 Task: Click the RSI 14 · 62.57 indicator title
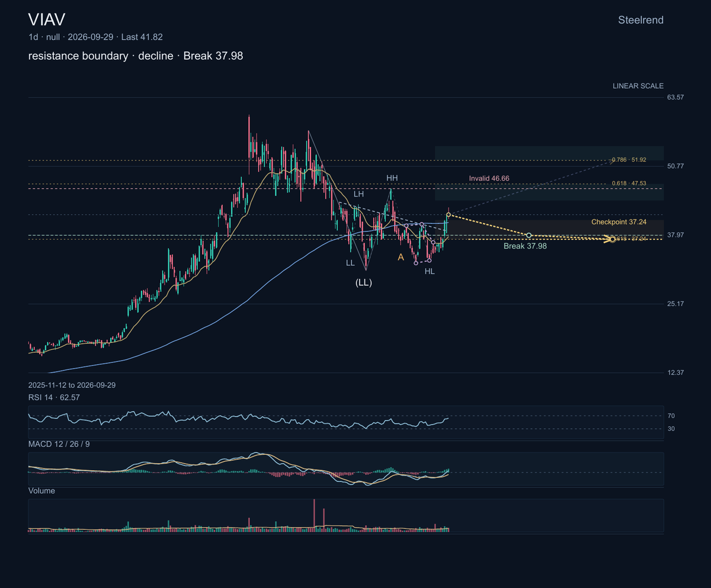coord(54,397)
